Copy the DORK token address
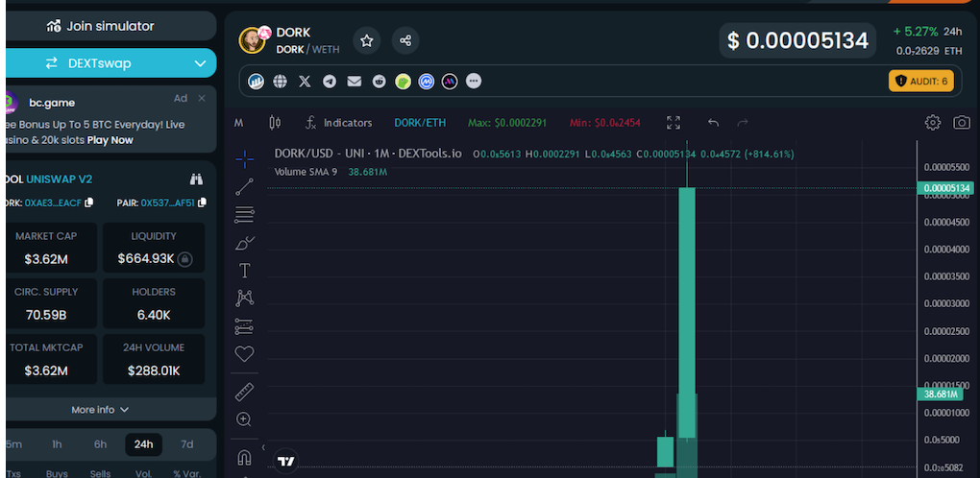The width and height of the screenshot is (980, 478). (88, 203)
